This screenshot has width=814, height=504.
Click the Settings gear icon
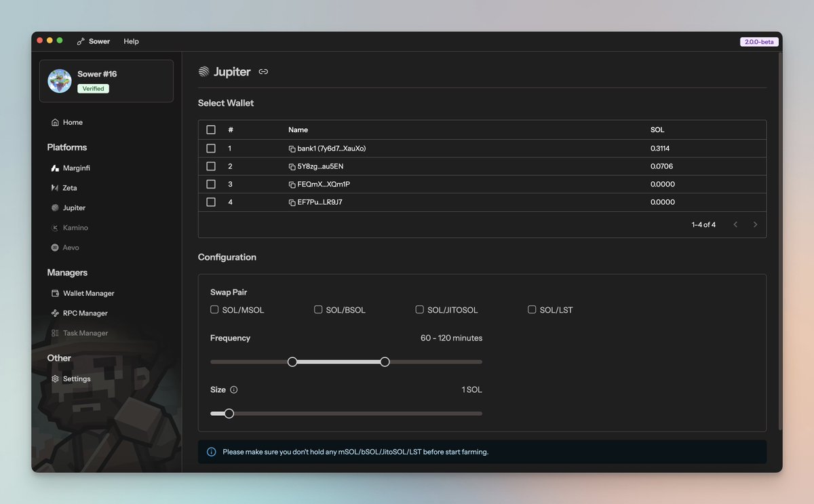(55, 379)
